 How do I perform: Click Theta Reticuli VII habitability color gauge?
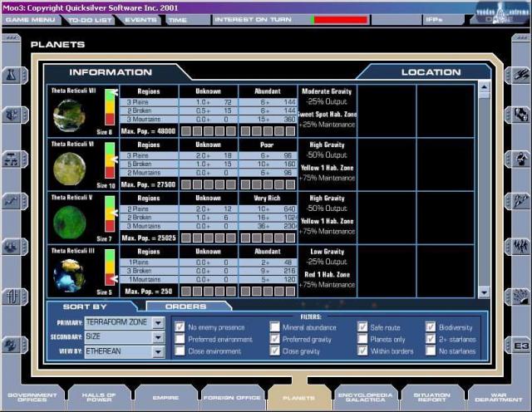tap(110, 107)
